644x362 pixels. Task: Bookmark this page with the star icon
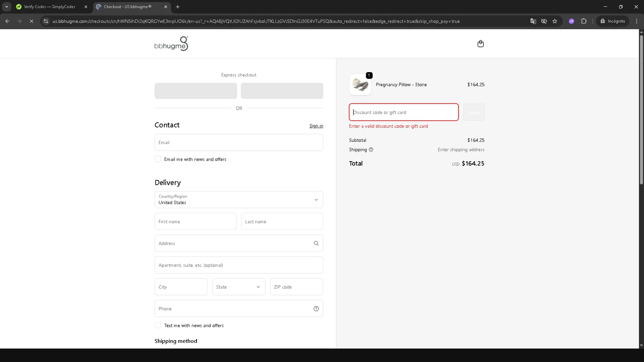click(555, 21)
